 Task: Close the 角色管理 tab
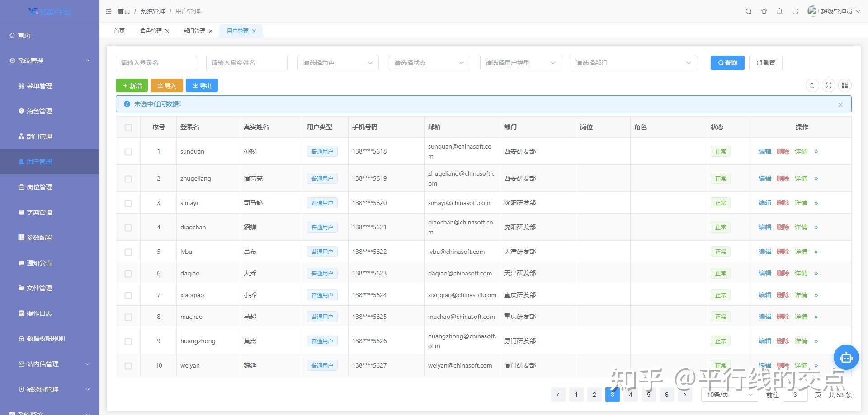tap(167, 31)
